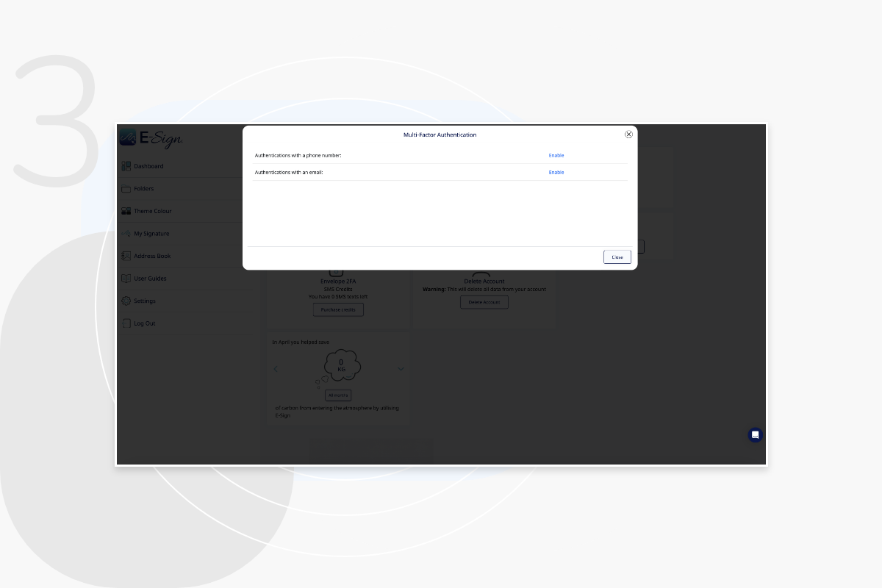Expand the carbon card's right chevron
The width and height of the screenshot is (882, 588).
click(x=401, y=369)
